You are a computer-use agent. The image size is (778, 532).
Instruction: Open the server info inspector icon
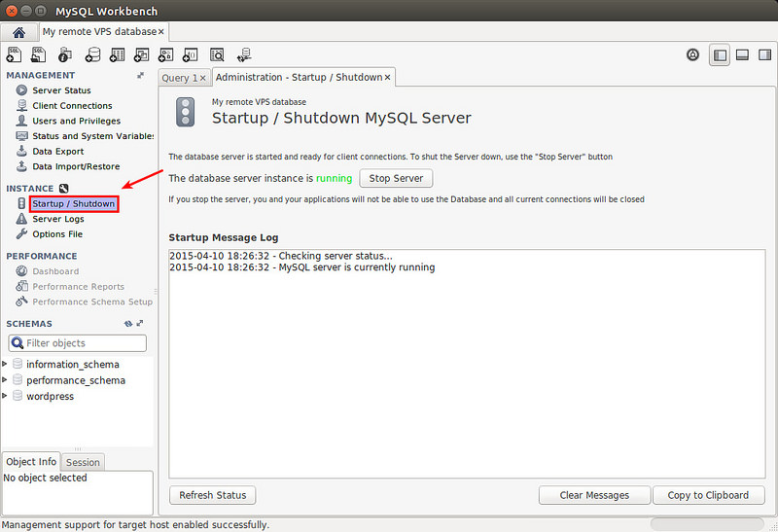66,54
